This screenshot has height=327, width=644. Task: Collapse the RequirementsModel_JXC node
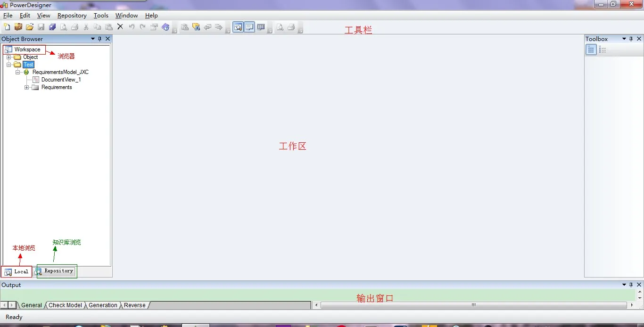(x=17, y=72)
